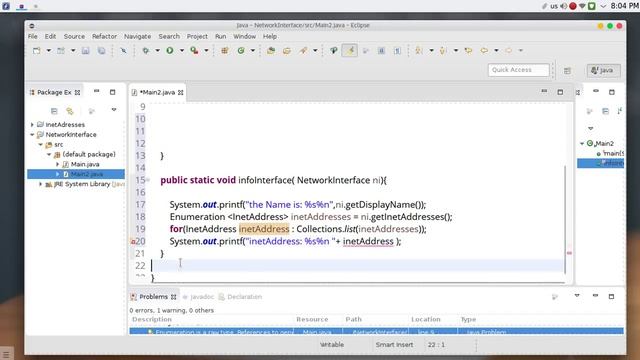
Task: Toggle the Mark Occurrences highlighter icon
Action: pyautogui.click(x=350, y=51)
